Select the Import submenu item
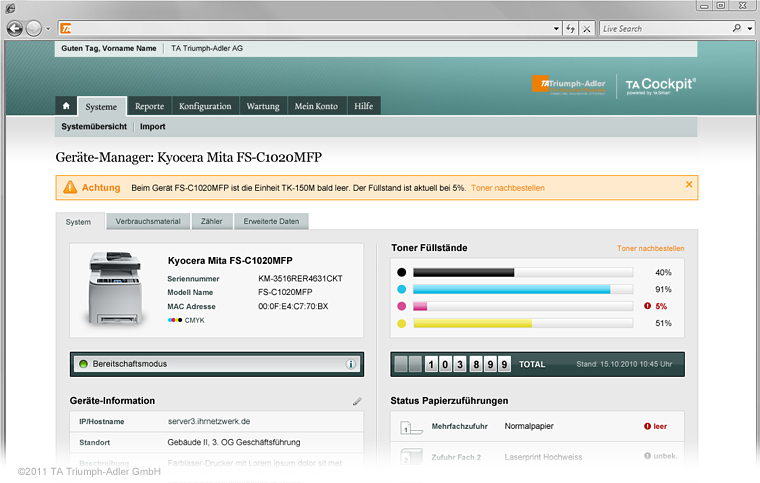760x483 pixels. point(153,126)
